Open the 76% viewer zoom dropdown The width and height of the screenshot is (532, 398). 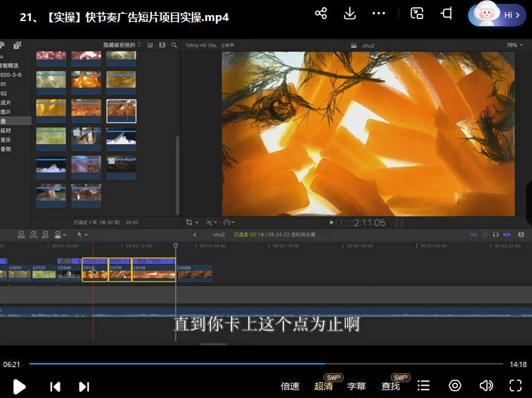[x=513, y=45]
